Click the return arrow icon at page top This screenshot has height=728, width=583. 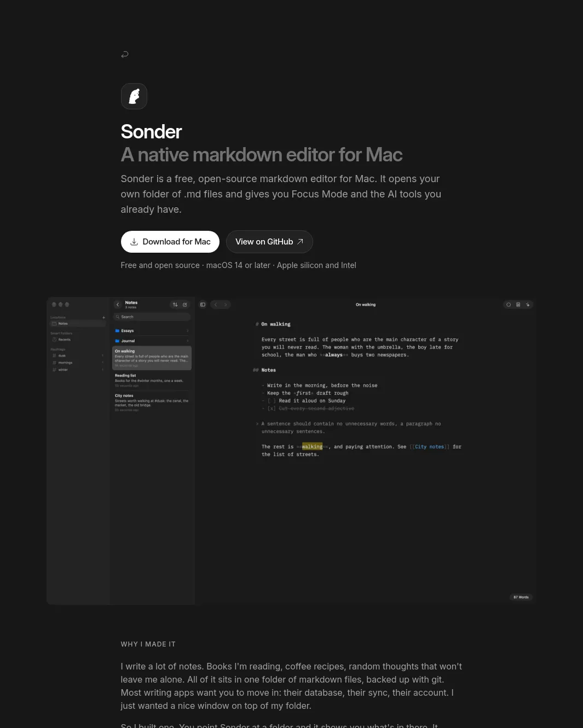(125, 54)
